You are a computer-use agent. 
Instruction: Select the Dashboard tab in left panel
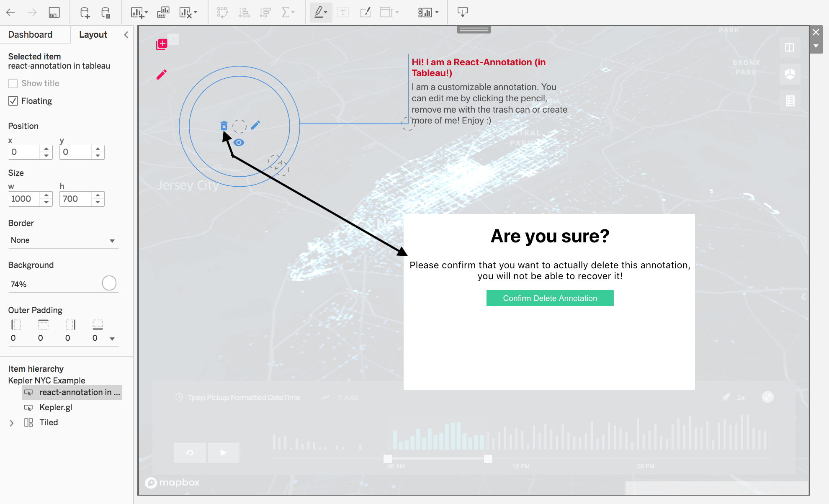coord(30,34)
